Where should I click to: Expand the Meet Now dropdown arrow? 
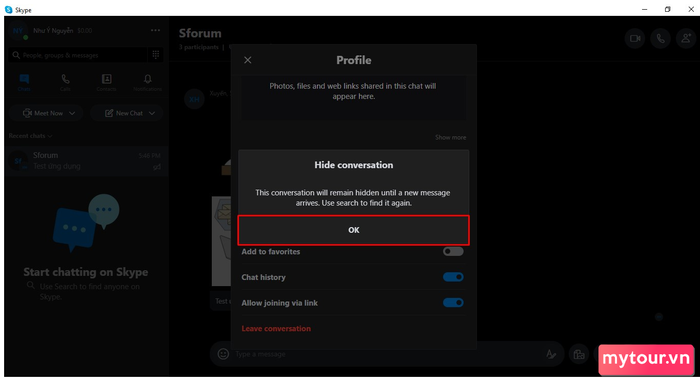pyautogui.click(x=72, y=113)
